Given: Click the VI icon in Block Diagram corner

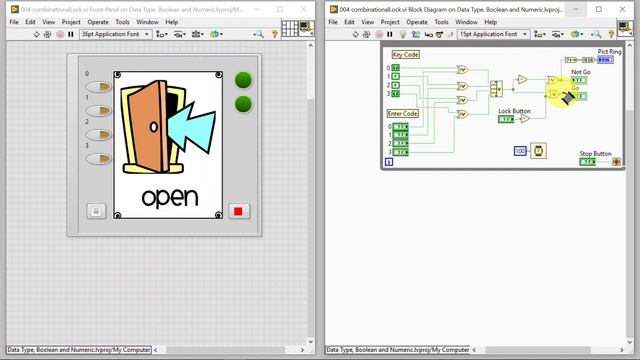Looking at the screenshot, I should coord(625,29).
